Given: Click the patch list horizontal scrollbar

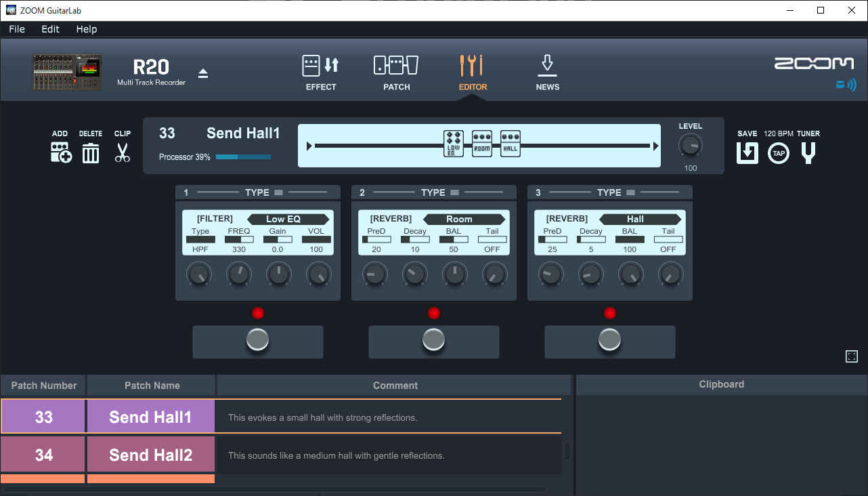Looking at the screenshot, I should tap(274, 489).
